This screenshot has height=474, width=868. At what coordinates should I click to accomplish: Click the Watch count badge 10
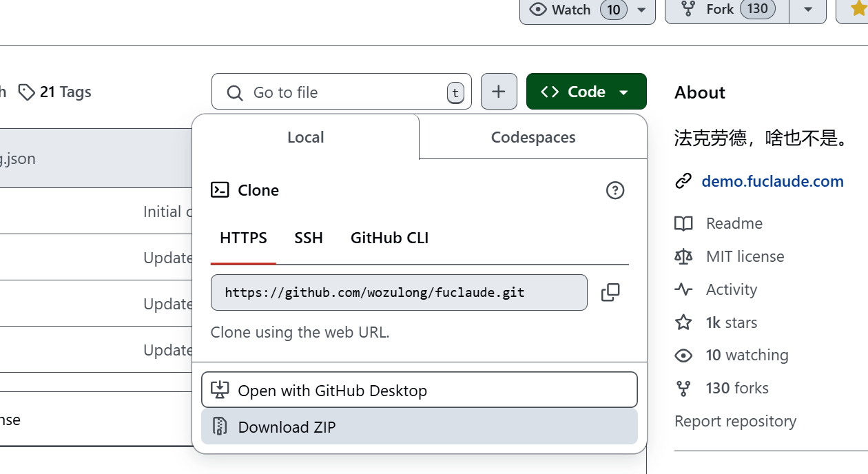tap(614, 10)
